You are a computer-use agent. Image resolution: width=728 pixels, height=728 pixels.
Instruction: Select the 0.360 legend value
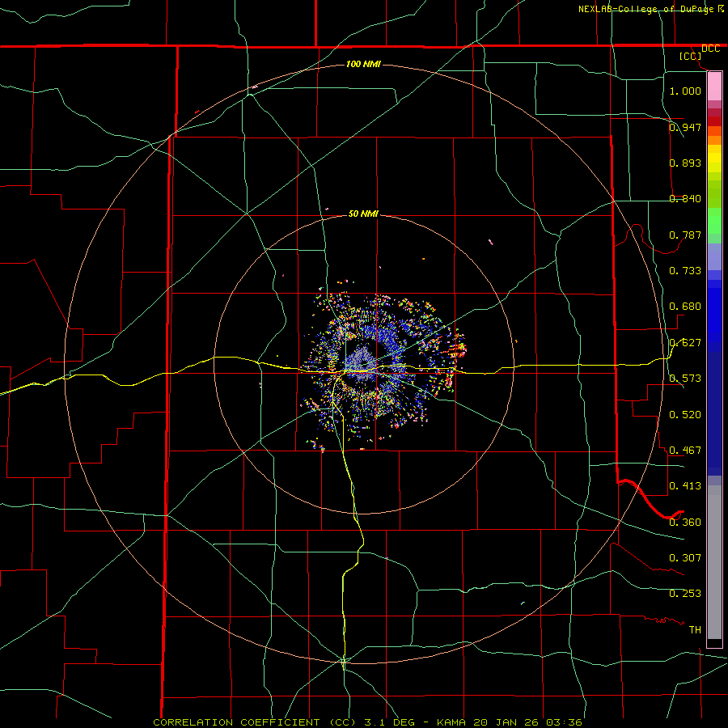click(x=685, y=523)
